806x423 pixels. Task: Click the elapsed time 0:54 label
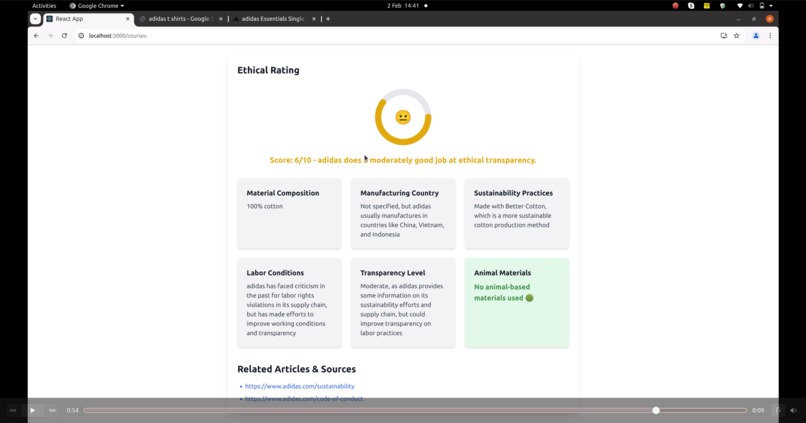click(x=72, y=410)
